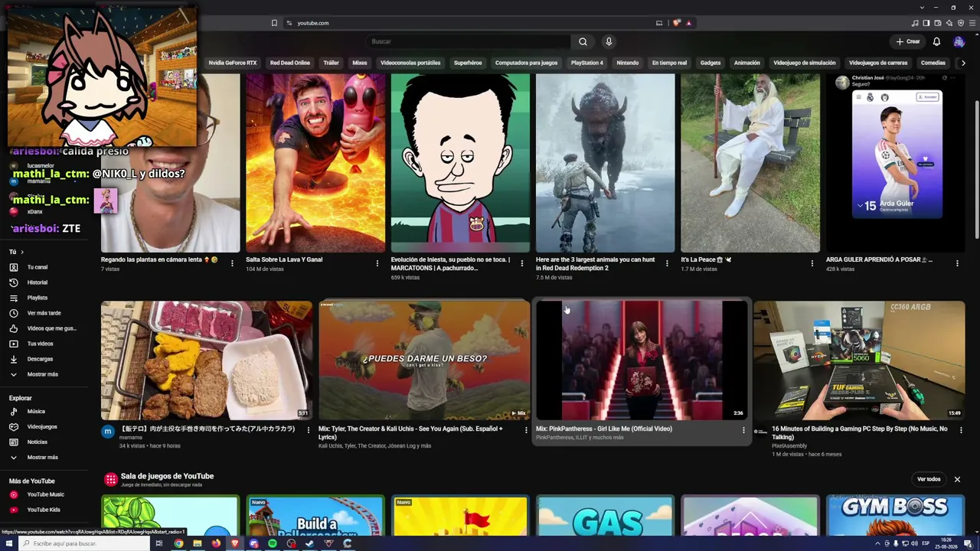Bookmark the page with address bar icon
The height and width of the screenshot is (551, 980).
[274, 23]
